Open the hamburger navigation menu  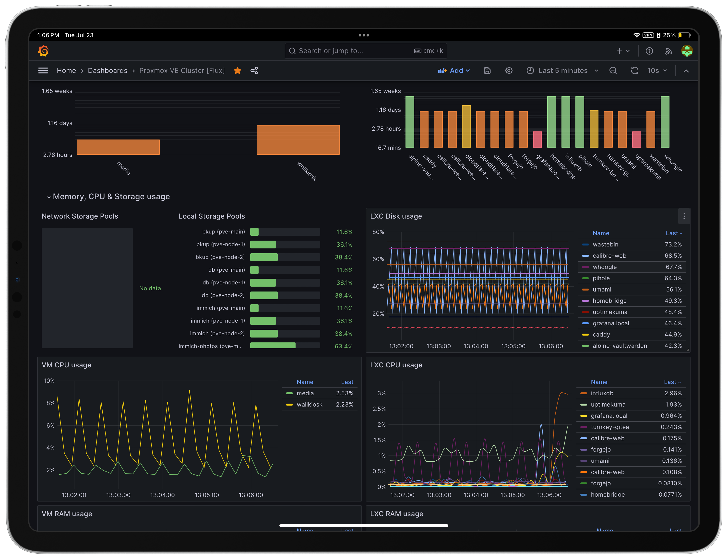point(43,71)
